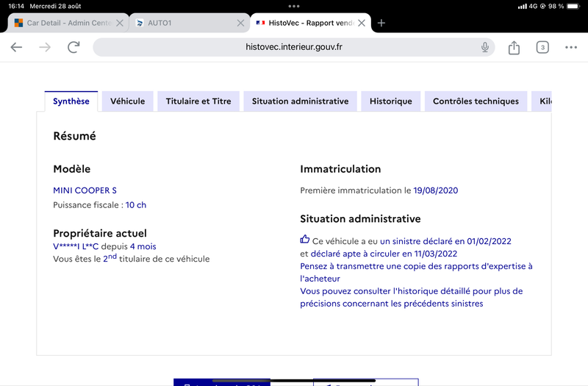Click 'déclaré apte à circuler en 11/03/2022'
588x386 pixels.
tap(384, 254)
